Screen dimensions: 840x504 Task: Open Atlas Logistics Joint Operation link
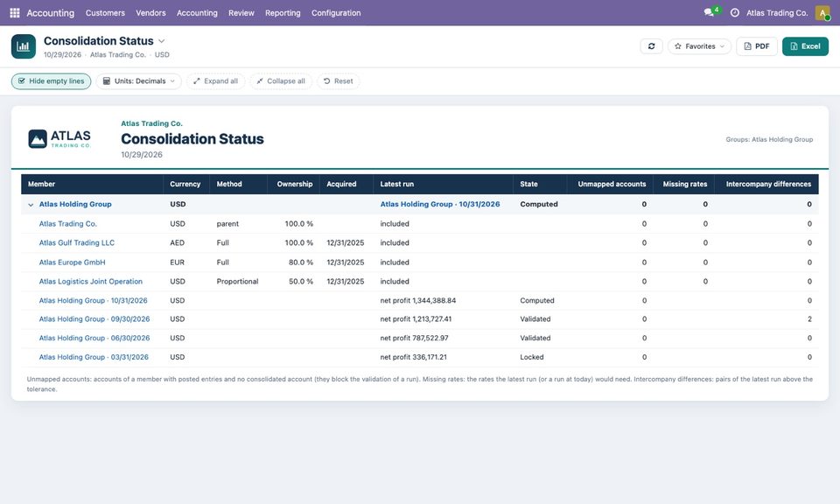click(90, 281)
